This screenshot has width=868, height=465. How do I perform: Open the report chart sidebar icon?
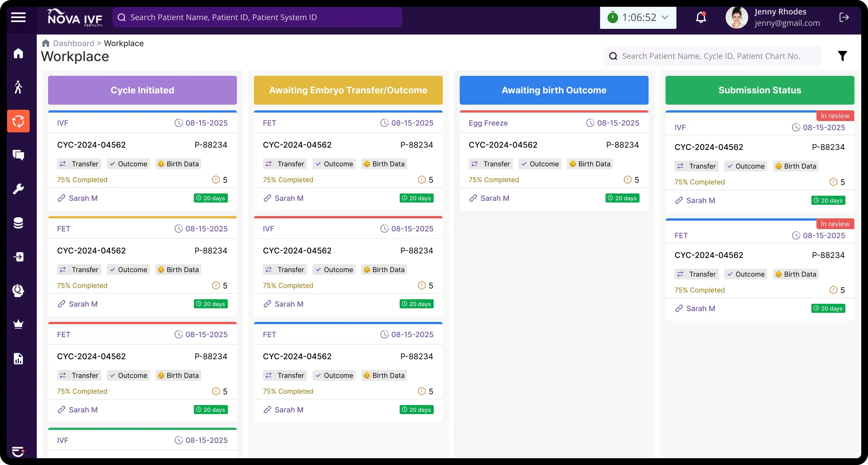18,359
